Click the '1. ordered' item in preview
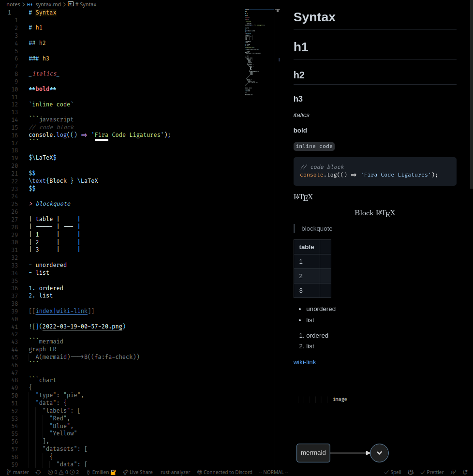Screen dimensions: 473x476 click(x=313, y=335)
